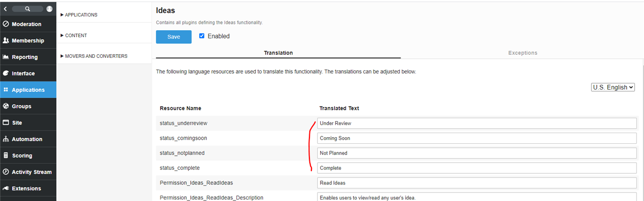Click the Moderation sidebar icon
This screenshot has height=201, width=644.
(6, 24)
